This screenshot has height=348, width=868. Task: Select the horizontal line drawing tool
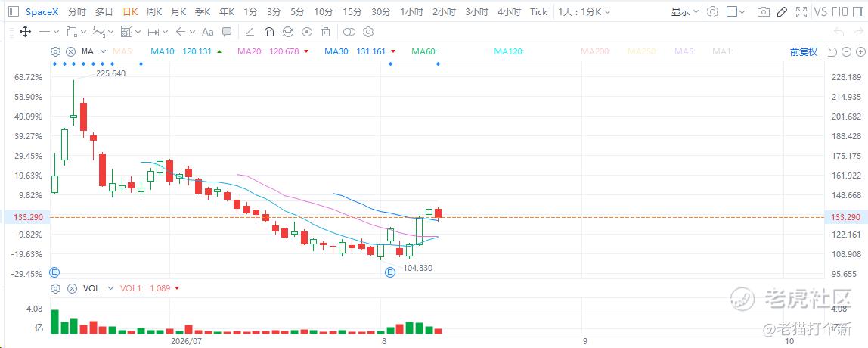pyautogui.click(x=45, y=32)
